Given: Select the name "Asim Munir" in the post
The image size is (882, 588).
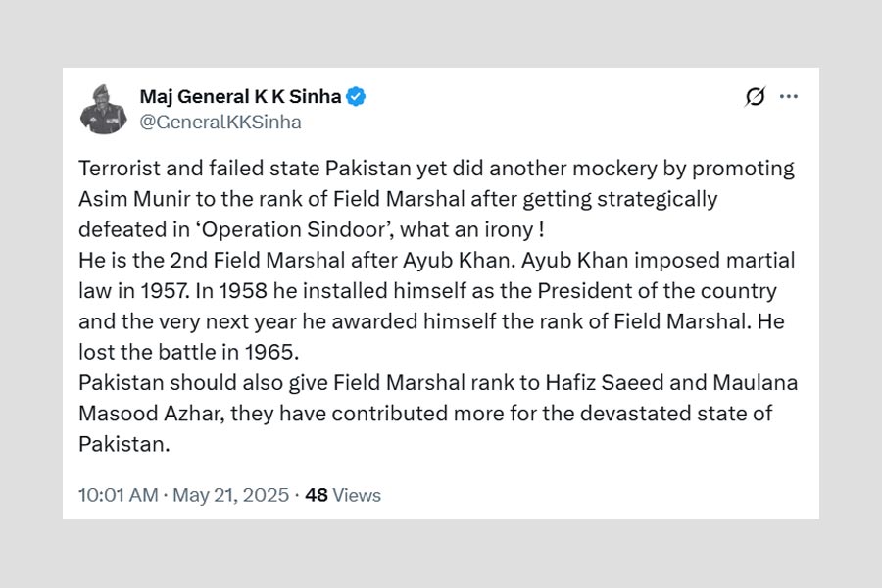Looking at the screenshot, I should point(128,198).
